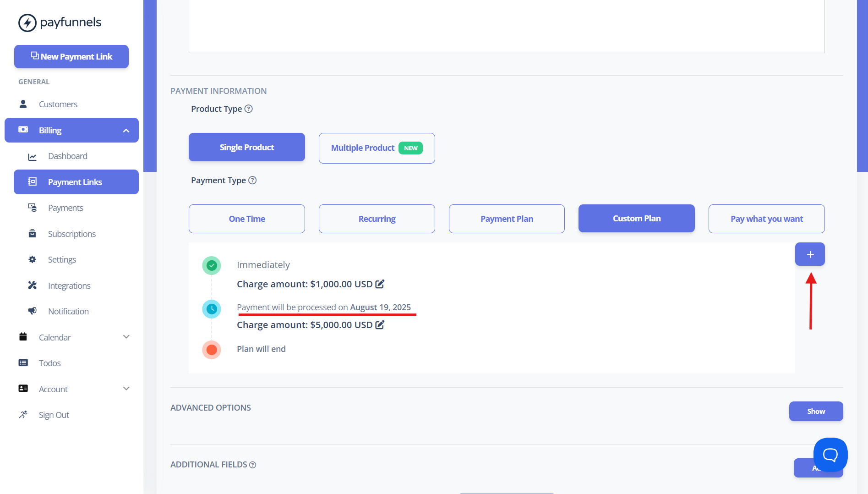Click the payfunnels lightning bolt logo

[27, 22]
